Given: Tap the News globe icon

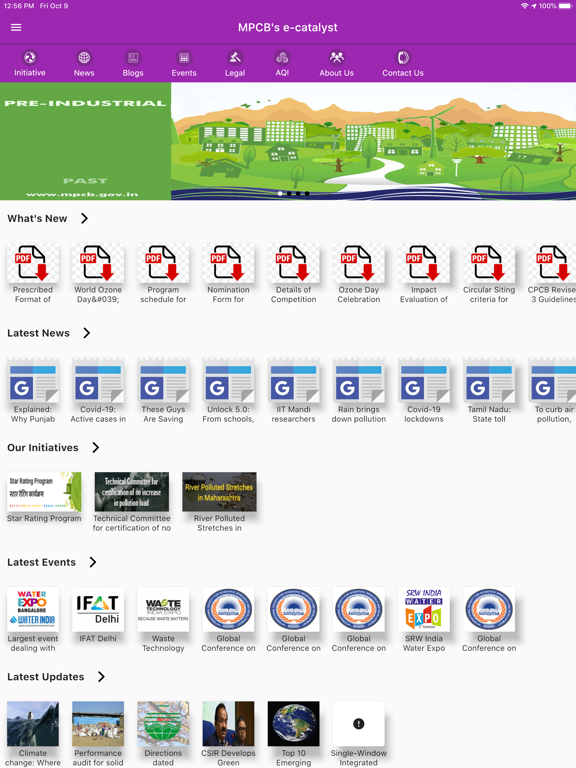Looking at the screenshot, I should (x=84, y=58).
